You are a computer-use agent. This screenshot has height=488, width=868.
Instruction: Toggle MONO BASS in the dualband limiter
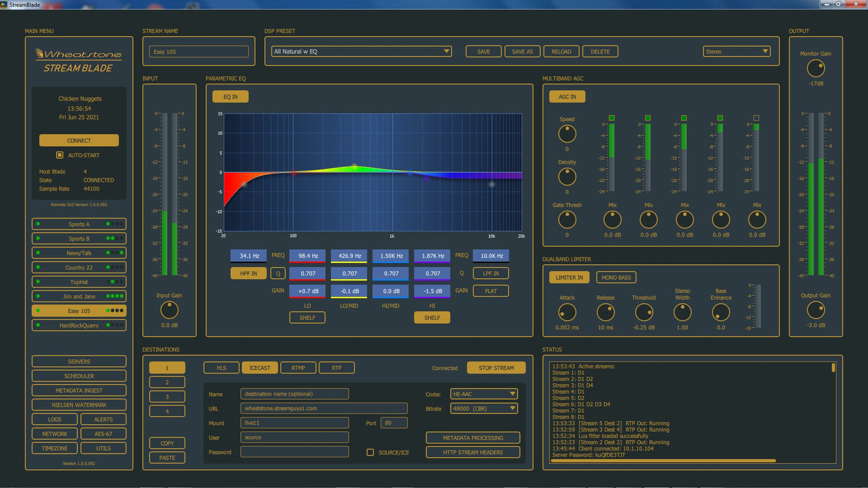[x=616, y=277]
